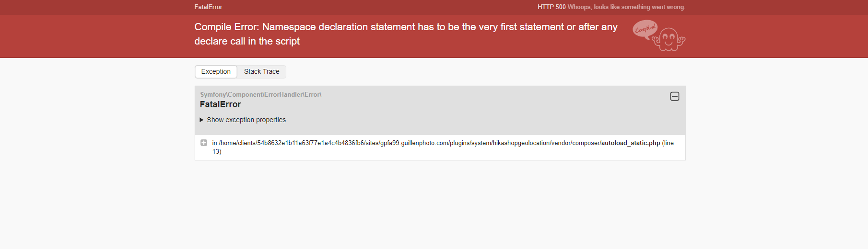
Task: Select the Exception tab
Action: pos(216,72)
